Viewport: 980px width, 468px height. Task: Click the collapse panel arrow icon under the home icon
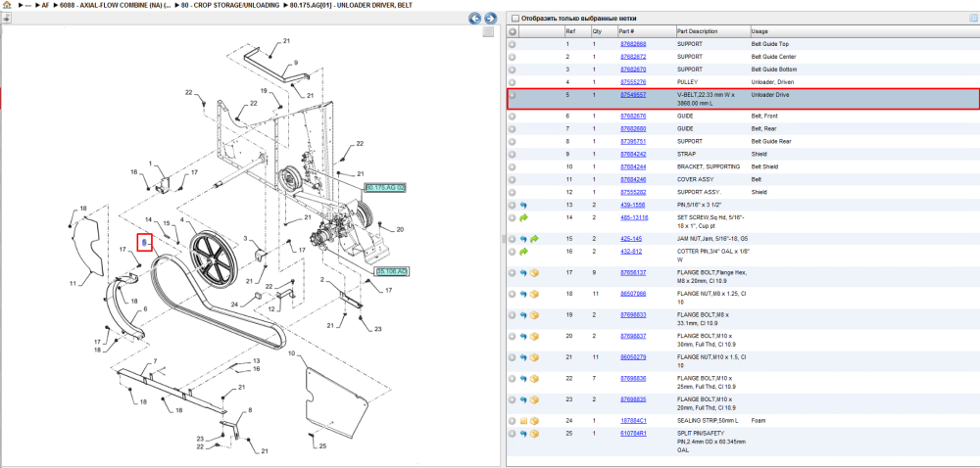[6, 19]
